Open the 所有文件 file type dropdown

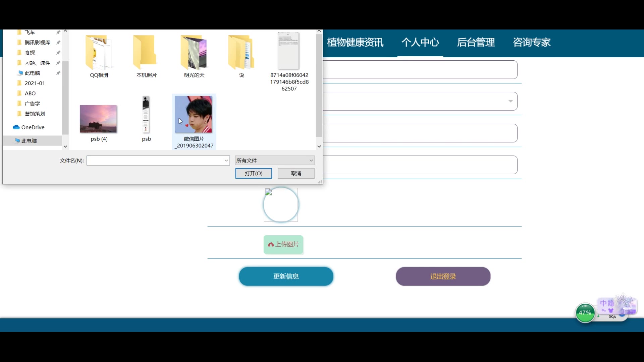(275, 161)
